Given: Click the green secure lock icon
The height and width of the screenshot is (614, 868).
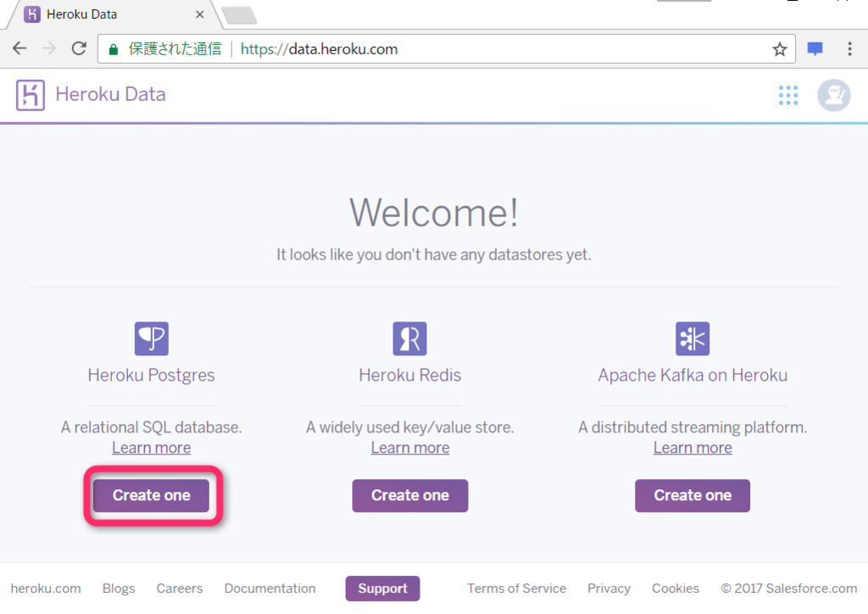Looking at the screenshot, I should click(114, 50).
